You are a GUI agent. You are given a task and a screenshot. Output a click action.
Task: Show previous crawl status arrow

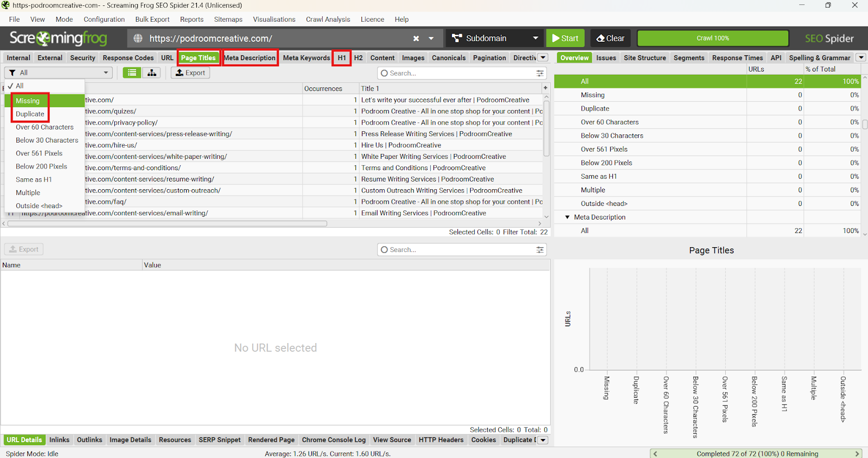point(655,454)
